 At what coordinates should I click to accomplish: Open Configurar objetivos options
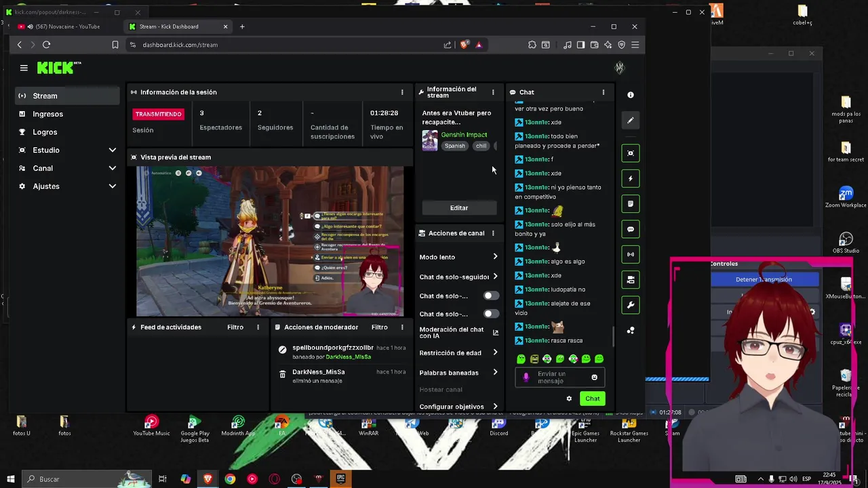[x=459, y=407]
